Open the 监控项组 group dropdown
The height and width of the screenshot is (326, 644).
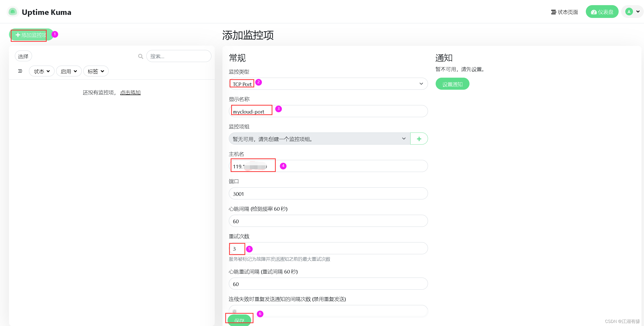click(319, 139)
